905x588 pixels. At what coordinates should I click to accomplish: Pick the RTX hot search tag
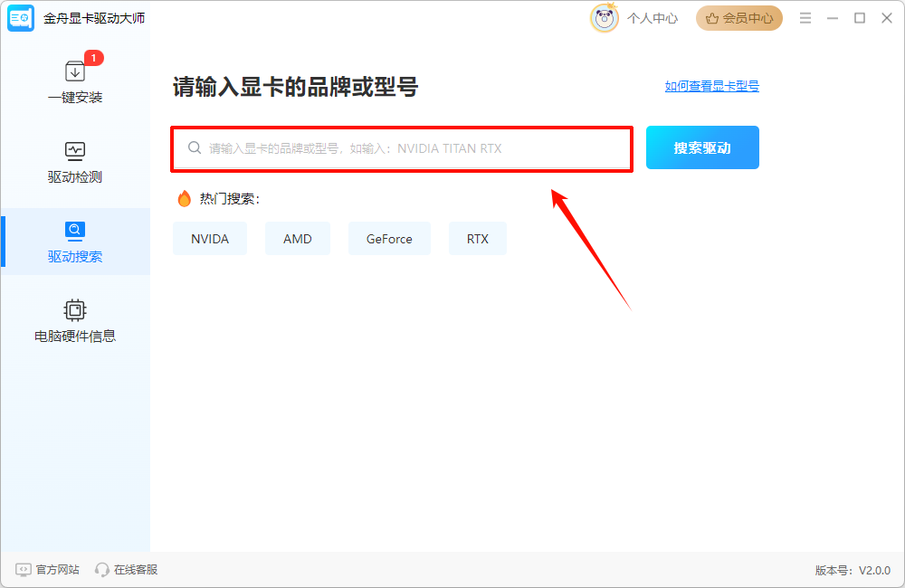tap(477, 238)
